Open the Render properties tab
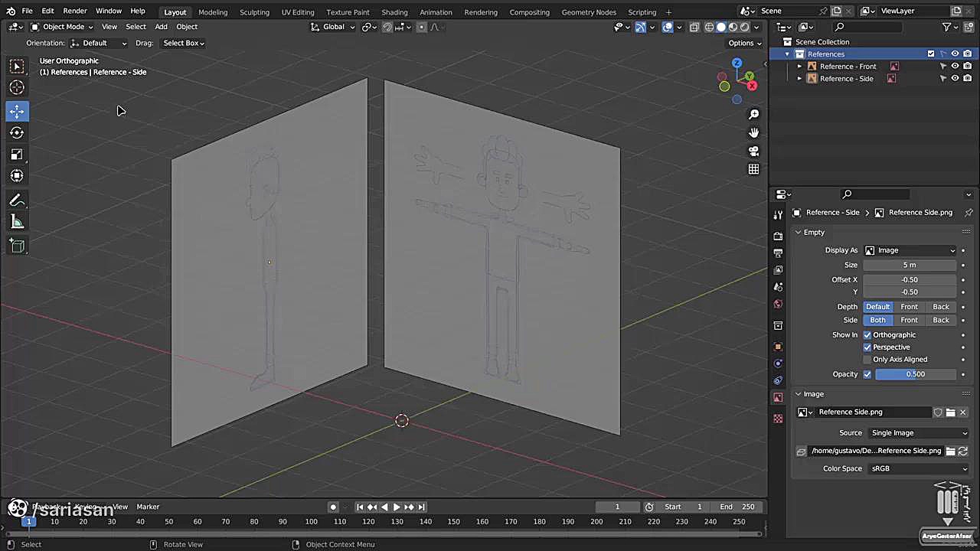The width and height of the screenshot is (980, 551). pos(778,236)
